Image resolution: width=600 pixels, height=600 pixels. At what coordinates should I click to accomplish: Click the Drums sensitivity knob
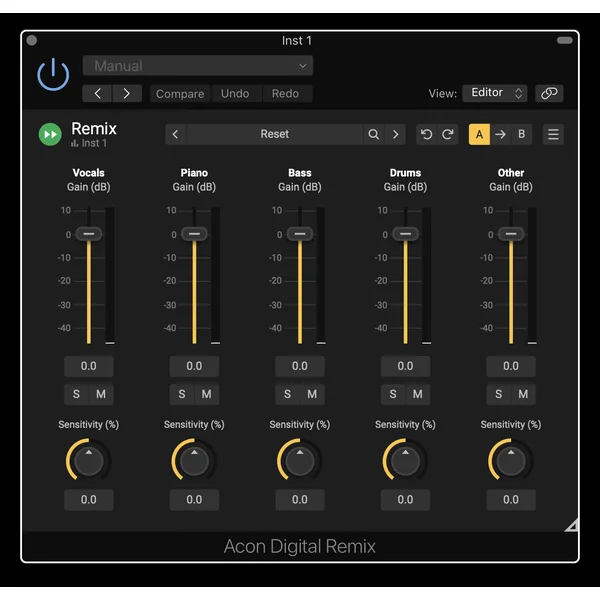click(406, 460)
